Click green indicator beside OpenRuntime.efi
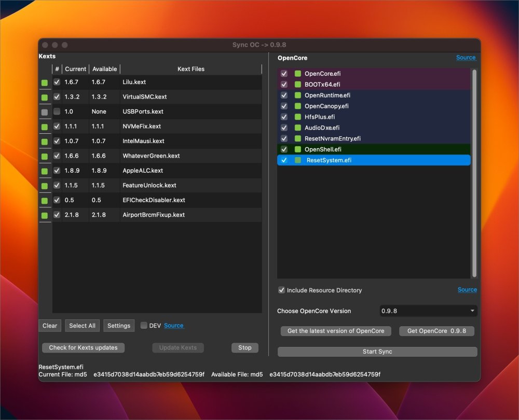The width and height of the screenshot is (519, 420). pos(298,95)
